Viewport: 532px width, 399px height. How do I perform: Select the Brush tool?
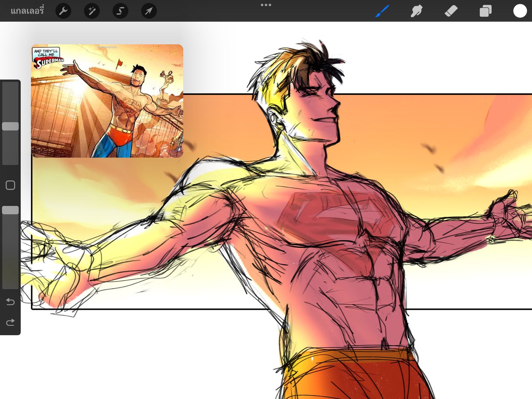coord(382,11)
